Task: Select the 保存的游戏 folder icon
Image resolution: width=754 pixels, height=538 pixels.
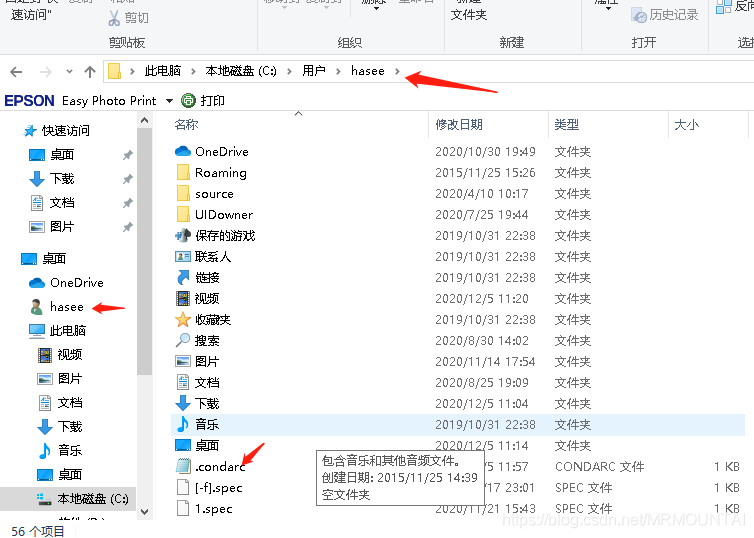Action: (x=183, y=236)
